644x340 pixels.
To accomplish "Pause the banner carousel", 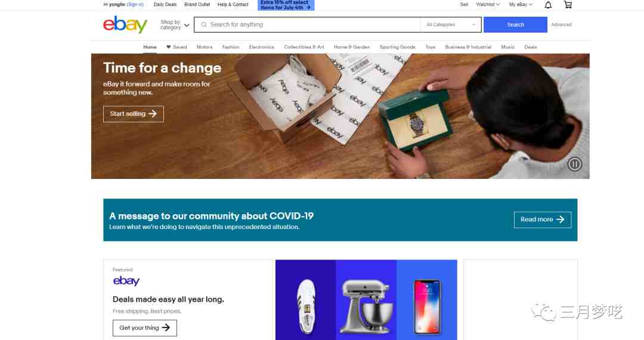I will point(575,164).
